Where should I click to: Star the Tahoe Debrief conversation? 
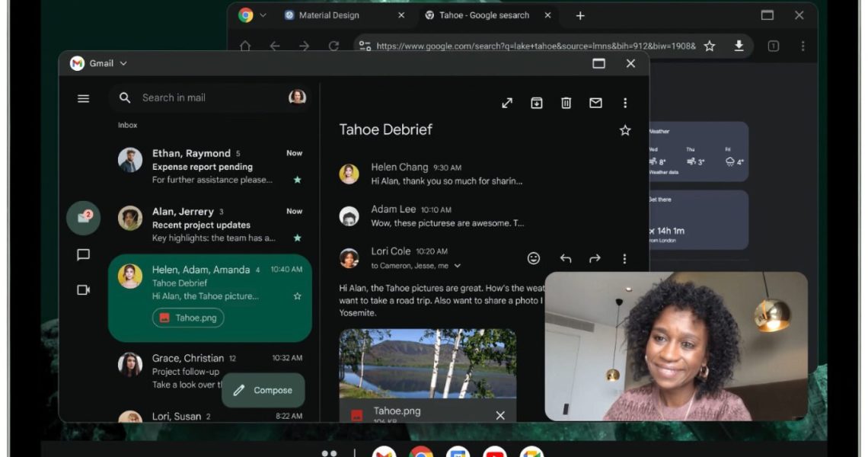pyautogui.click(x=625, y=130)
